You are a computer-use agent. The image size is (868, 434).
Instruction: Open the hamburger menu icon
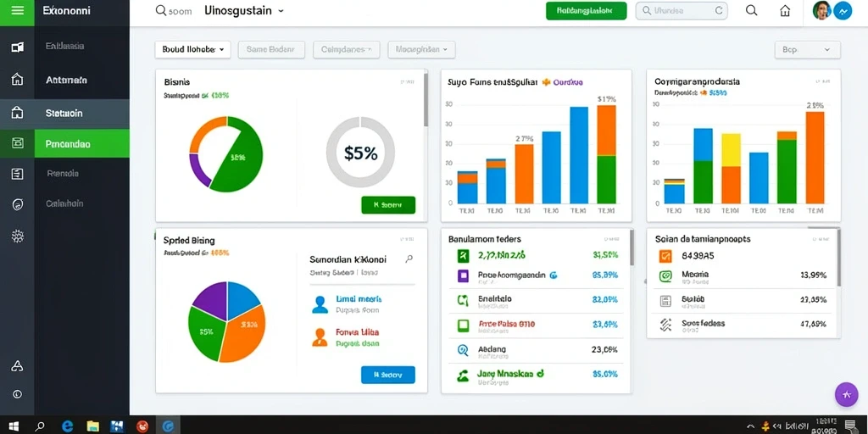coord(17,10)
